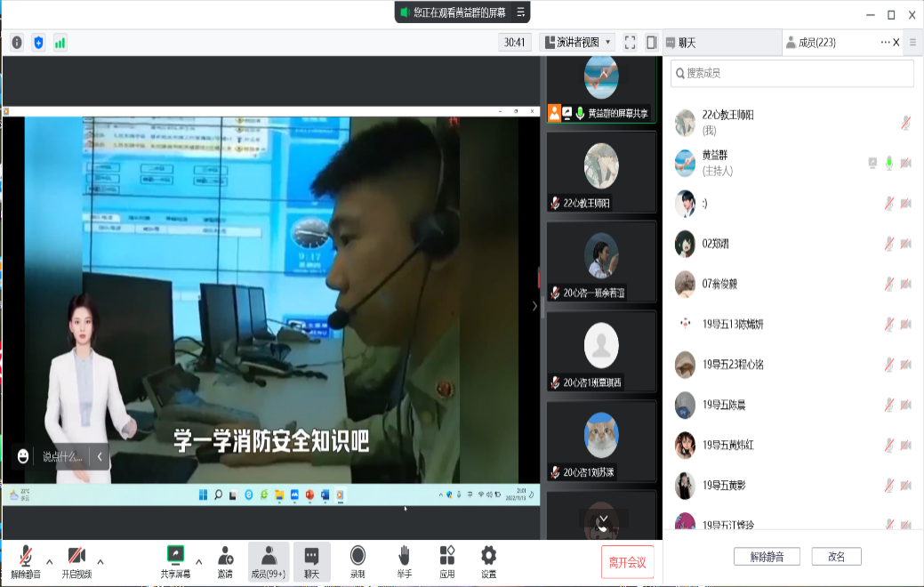Click the 邀请 invite icon
The image size is (924, 587).
(x=225, y=561)
